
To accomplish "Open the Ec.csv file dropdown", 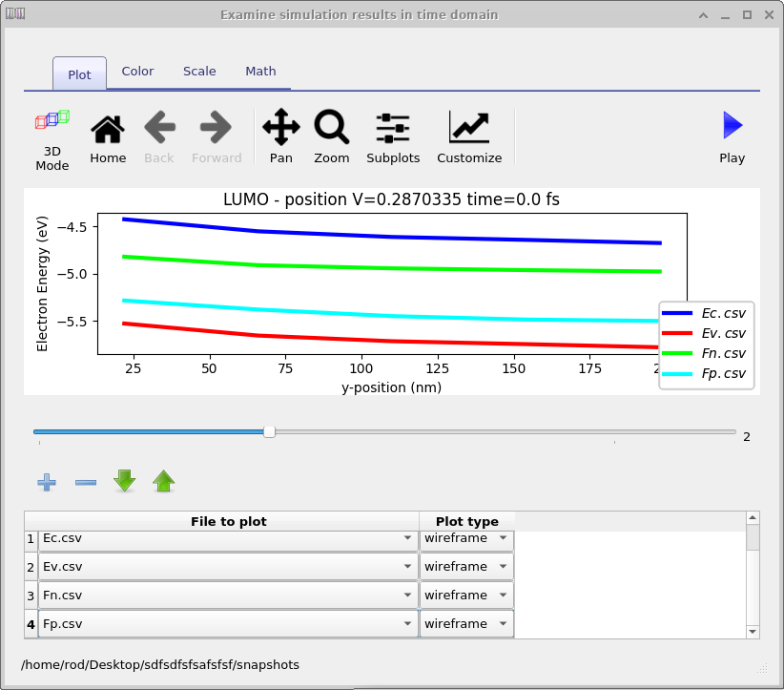I will [x=227, y=538].
